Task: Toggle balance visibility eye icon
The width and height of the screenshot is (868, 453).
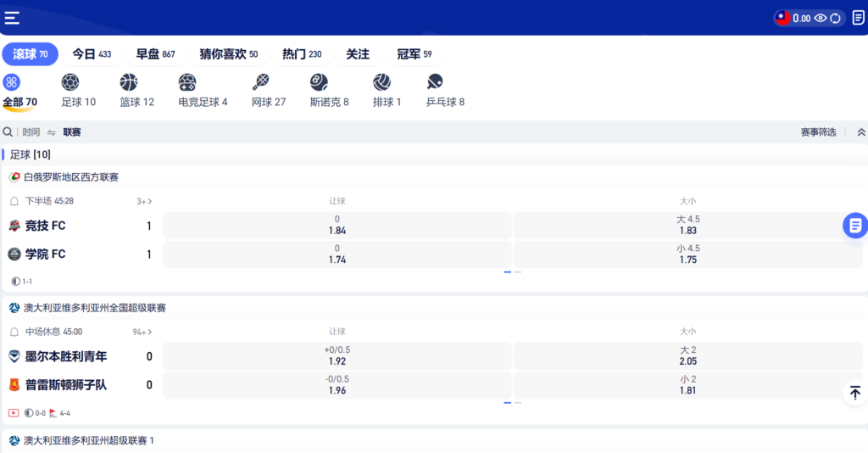Action: coord(821,19)
